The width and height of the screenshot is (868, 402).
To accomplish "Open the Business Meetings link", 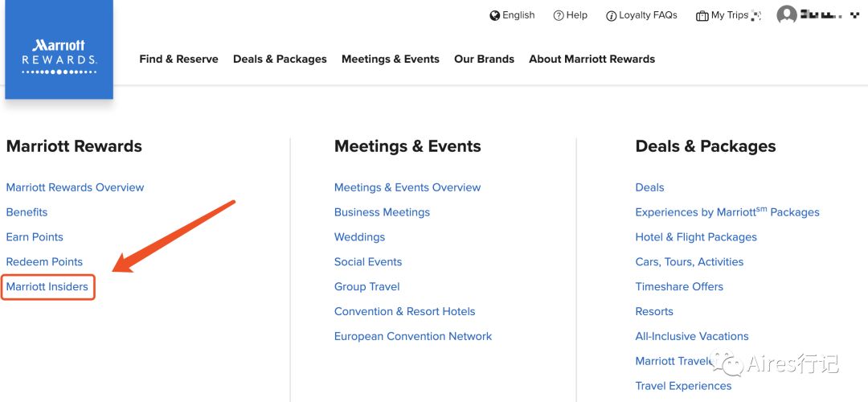I will coord(382,212).
